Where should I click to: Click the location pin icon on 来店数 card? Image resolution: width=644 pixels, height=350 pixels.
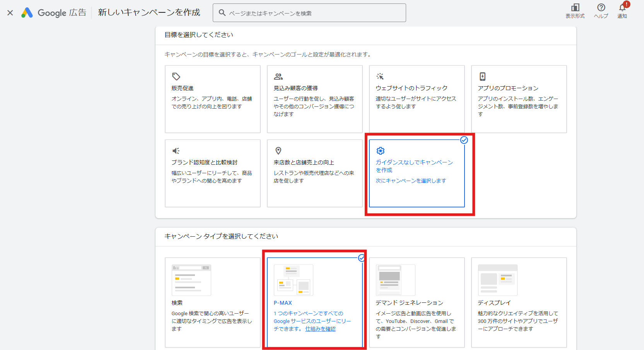coord(278,151)
